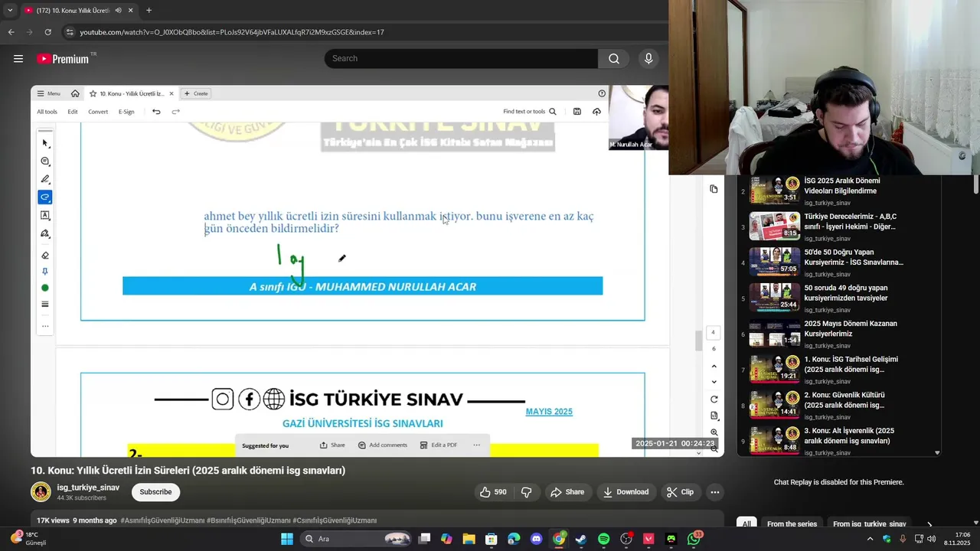Close the YouTube browser tab

[131, 11]
